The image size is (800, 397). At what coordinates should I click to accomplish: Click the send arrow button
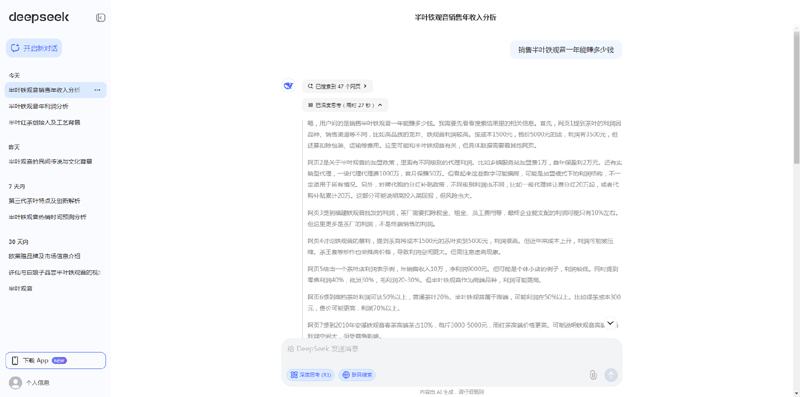[x=611, y=375]
